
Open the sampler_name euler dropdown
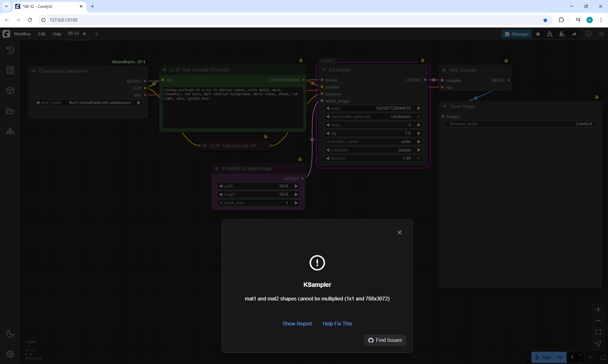pos(373,142)
